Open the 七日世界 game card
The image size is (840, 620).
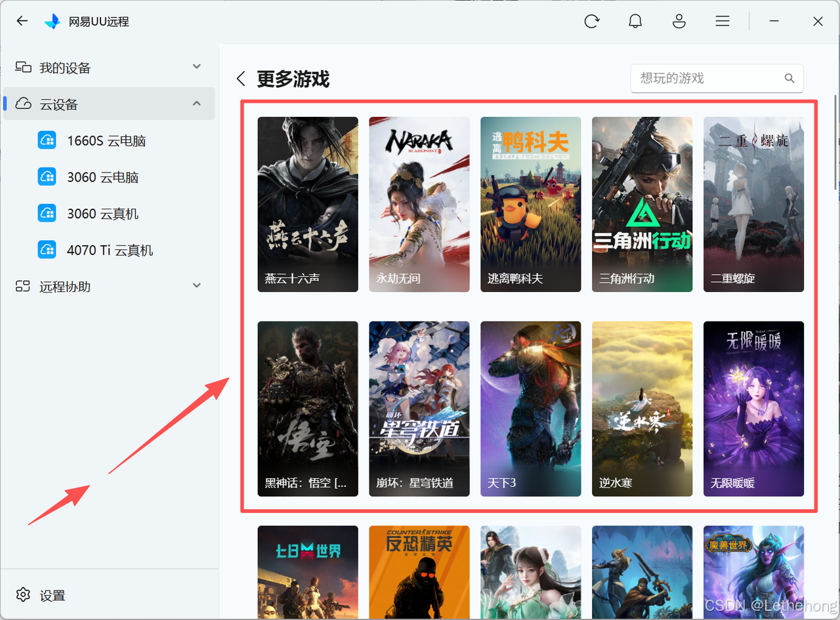click(308, 573)
